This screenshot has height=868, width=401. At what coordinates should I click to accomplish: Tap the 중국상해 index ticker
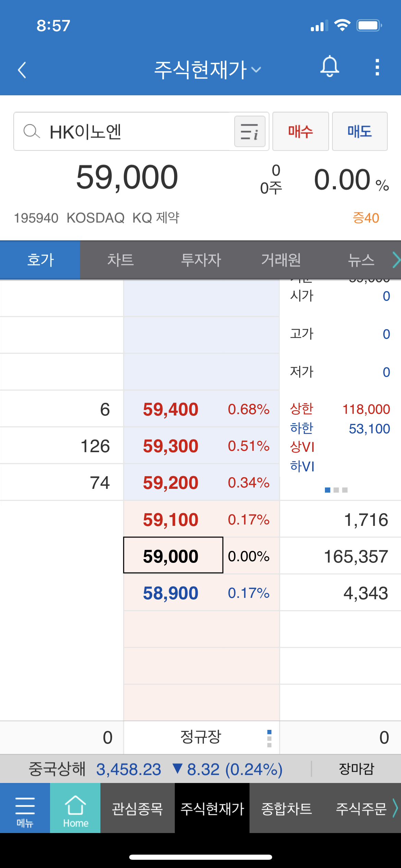155,769
